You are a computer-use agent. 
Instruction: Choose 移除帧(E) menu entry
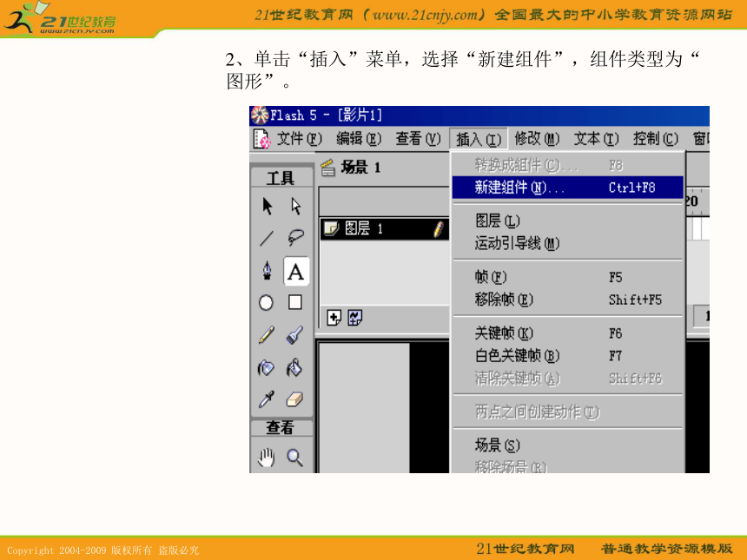tap(567, 300)
